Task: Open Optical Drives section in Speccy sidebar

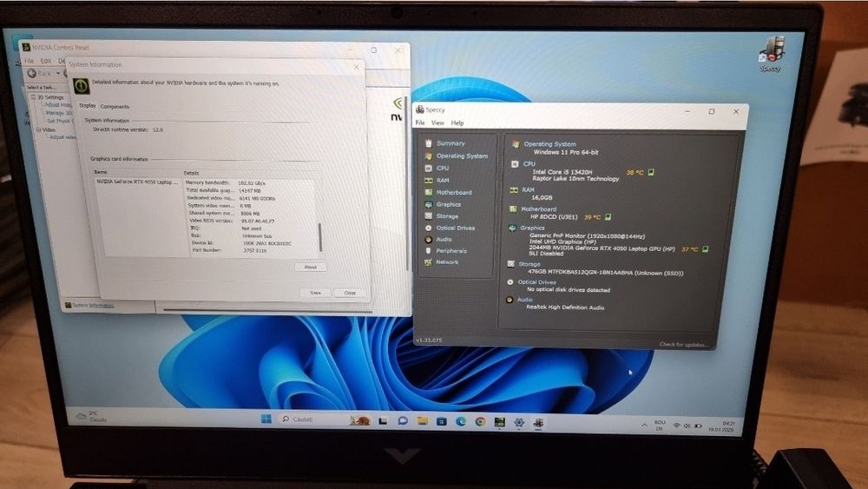Action: click(455, 228)
